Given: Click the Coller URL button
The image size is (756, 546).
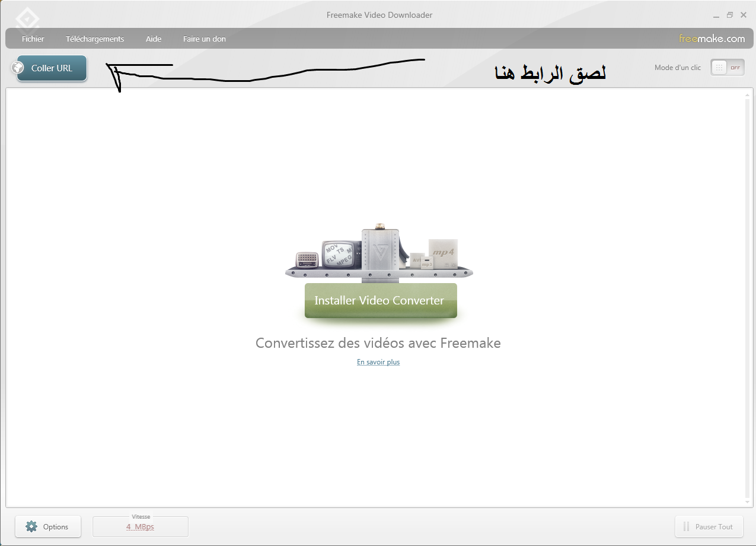Looking at the screenshot, I should 52,68.
